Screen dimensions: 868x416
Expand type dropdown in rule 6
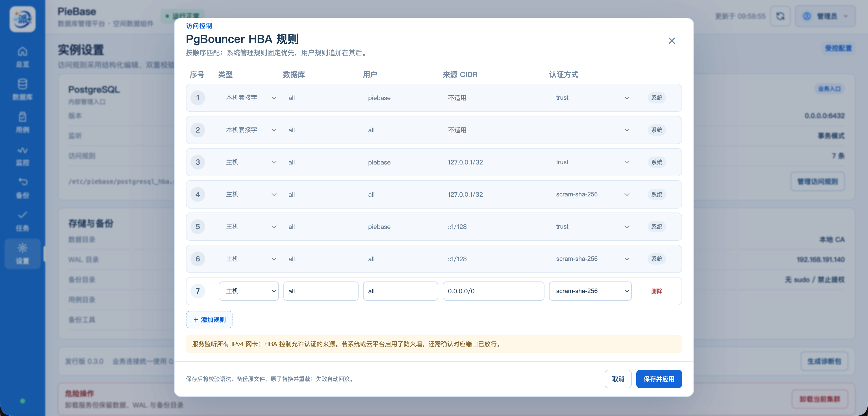click(249, 259)
